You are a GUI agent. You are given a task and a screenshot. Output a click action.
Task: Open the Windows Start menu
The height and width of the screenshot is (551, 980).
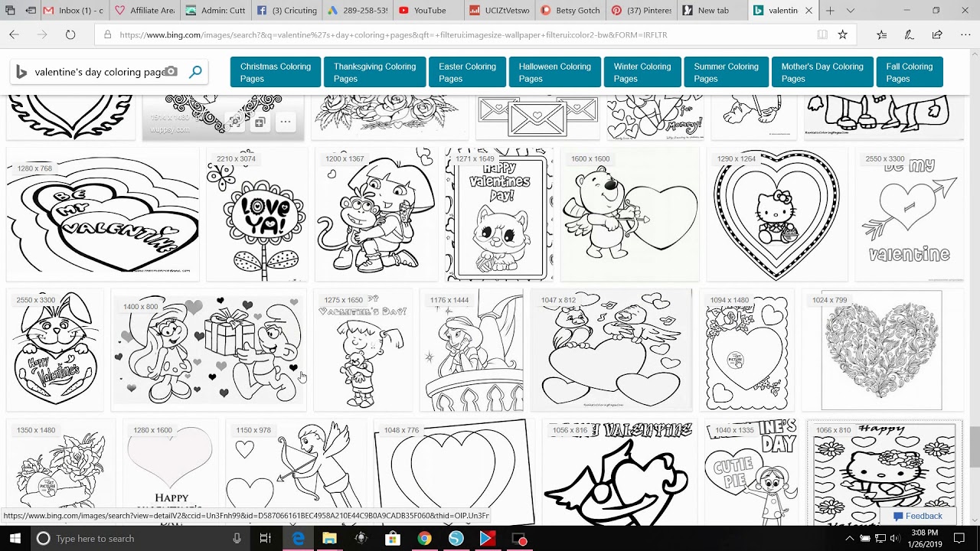tap(15, 539)
